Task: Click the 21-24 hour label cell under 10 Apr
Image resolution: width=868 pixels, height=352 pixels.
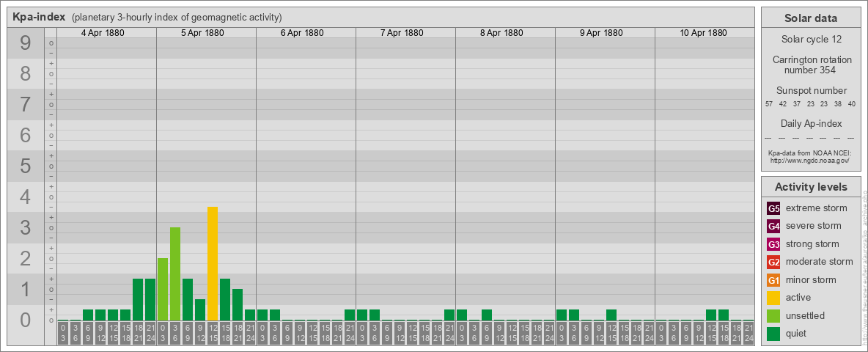Action: pos(749,334)
